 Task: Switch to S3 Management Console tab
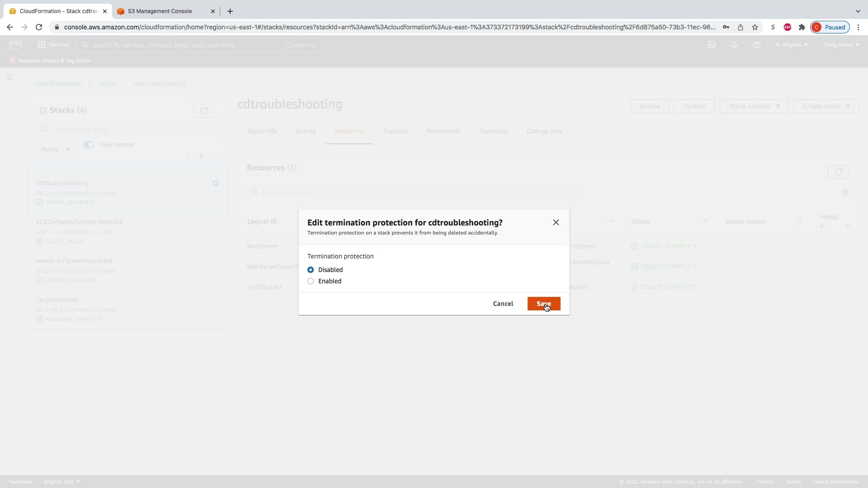[x=160, y=11]
